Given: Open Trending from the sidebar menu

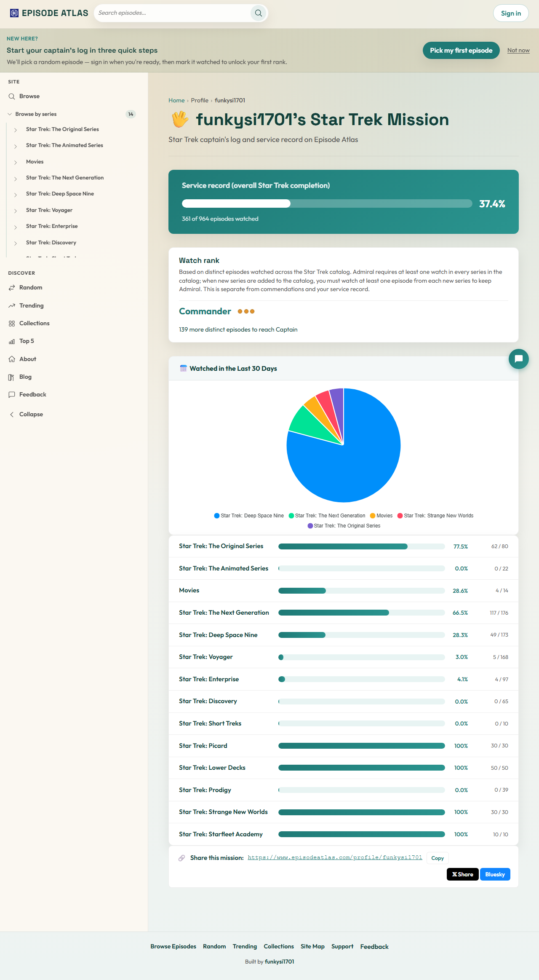Looking at the screenshot, I should click(32, 306).
